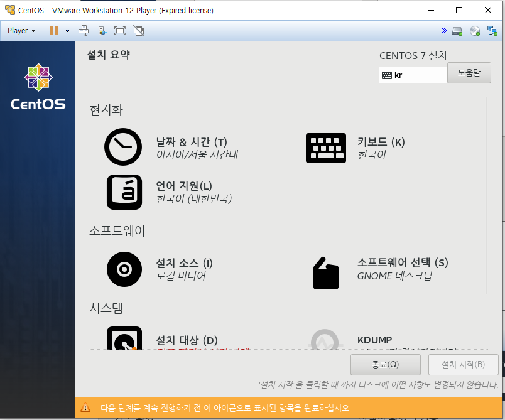505x420 pixels.
Task: Open 언어 지원 (L) settings
Action: point(193,192)
